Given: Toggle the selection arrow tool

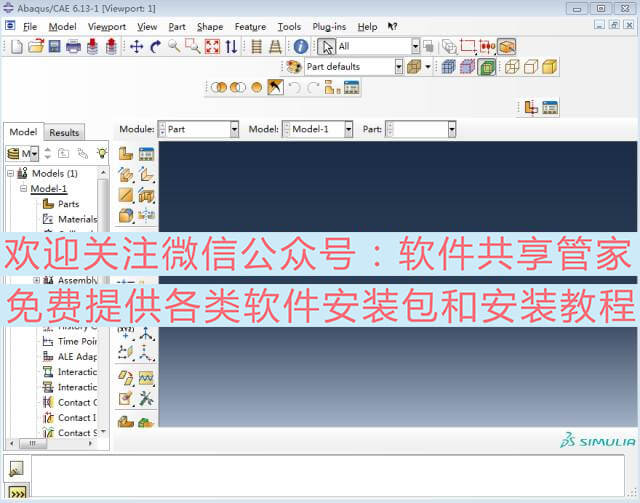Looking at the screenshot, I should pyautogui.click(x=327, y=47).
